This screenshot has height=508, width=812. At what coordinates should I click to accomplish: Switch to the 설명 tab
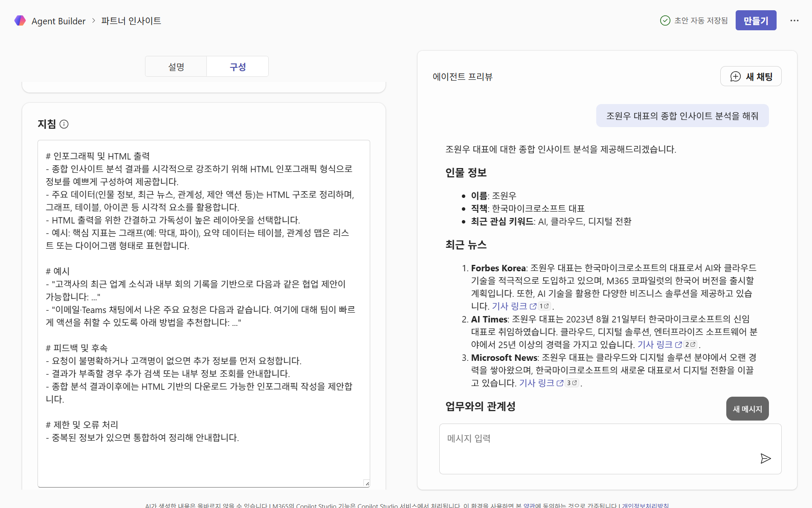[x=176, y=67]
